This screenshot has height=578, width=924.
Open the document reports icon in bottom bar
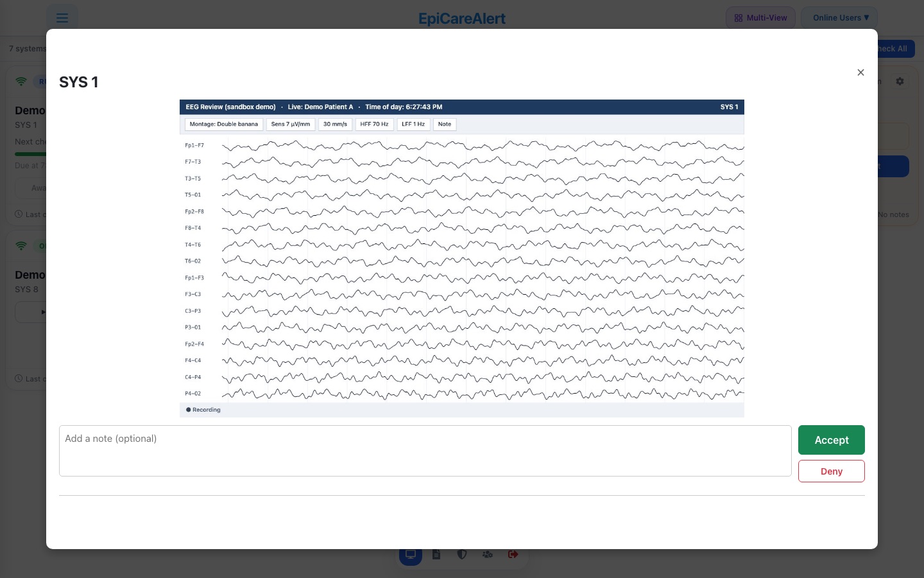point(436,554)
